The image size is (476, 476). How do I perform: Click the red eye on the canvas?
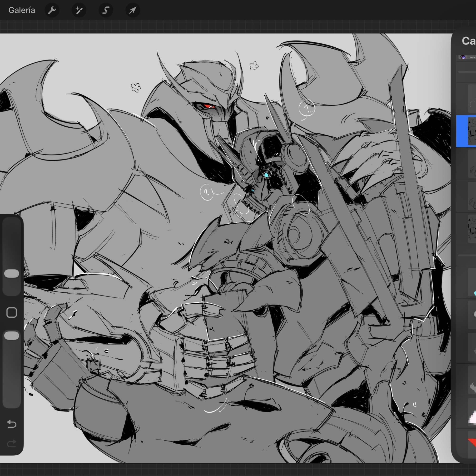pyautogui.click(x=208, y=107)
